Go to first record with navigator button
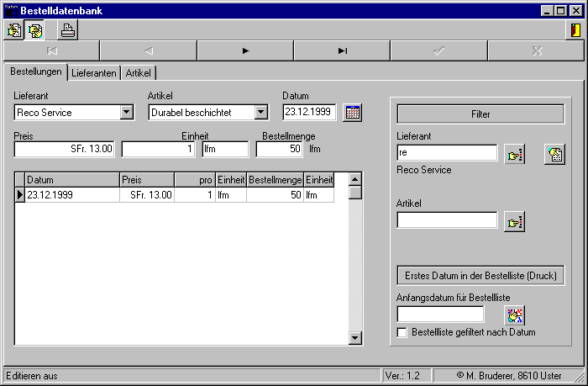588x386 pixels. point(52,50)
